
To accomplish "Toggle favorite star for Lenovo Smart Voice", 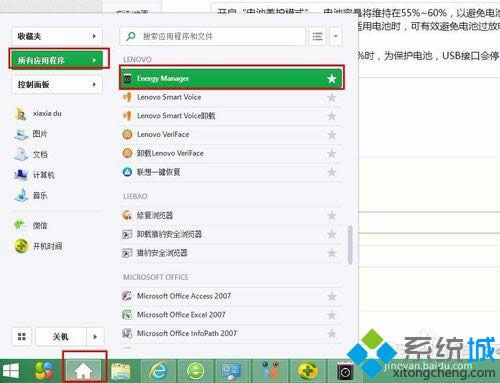I will (x=332, y=98).
